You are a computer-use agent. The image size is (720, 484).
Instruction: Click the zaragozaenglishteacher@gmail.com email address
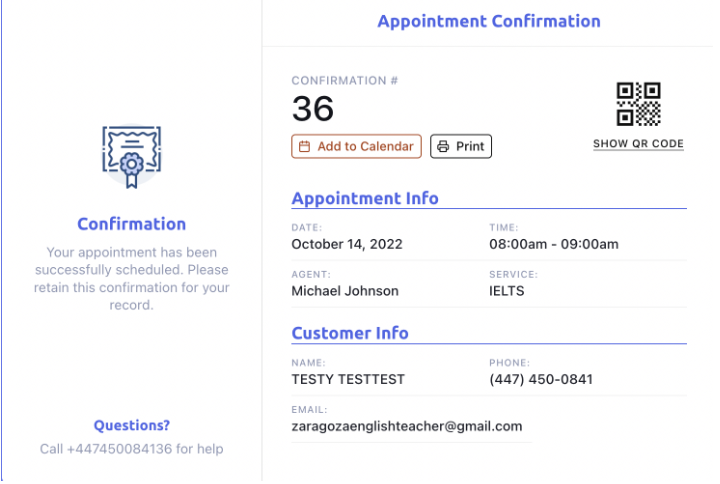(x=407, y=426)
